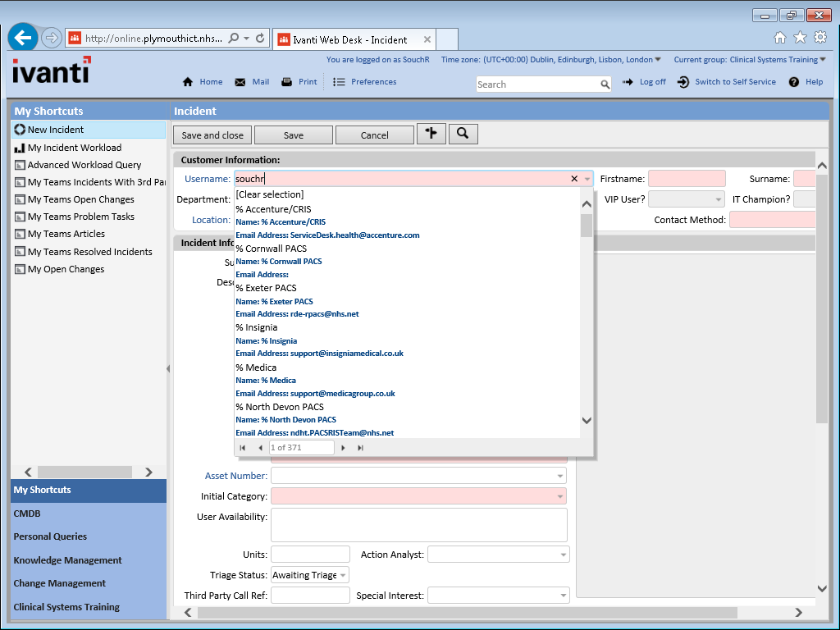Open Advanced Workload Query shortcut
This screenshot has width=840, height=630.
pyautogui.click(x=84, y=165)
